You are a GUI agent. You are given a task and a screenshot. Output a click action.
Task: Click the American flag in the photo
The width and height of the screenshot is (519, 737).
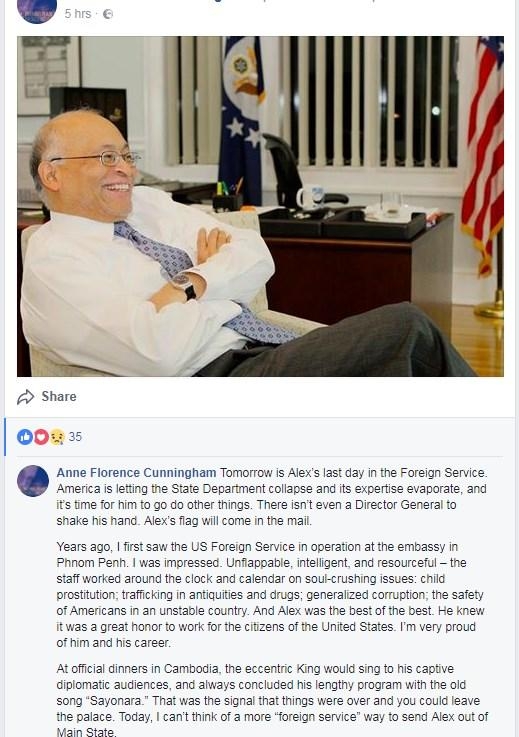coord(483,155)
